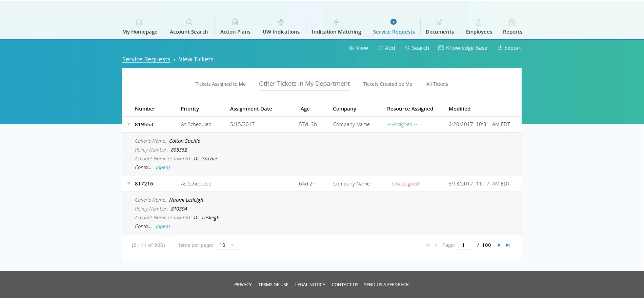
Task: Open the Employees menu item
Action: pyautogui.click(x=479, y=32)
